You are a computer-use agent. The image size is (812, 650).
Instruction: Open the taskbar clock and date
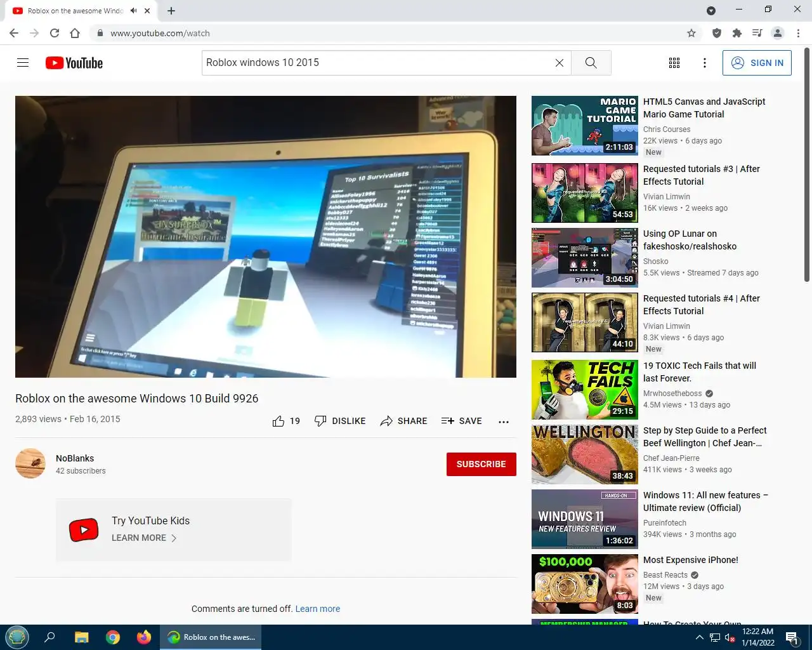click(x=758, y=637)
